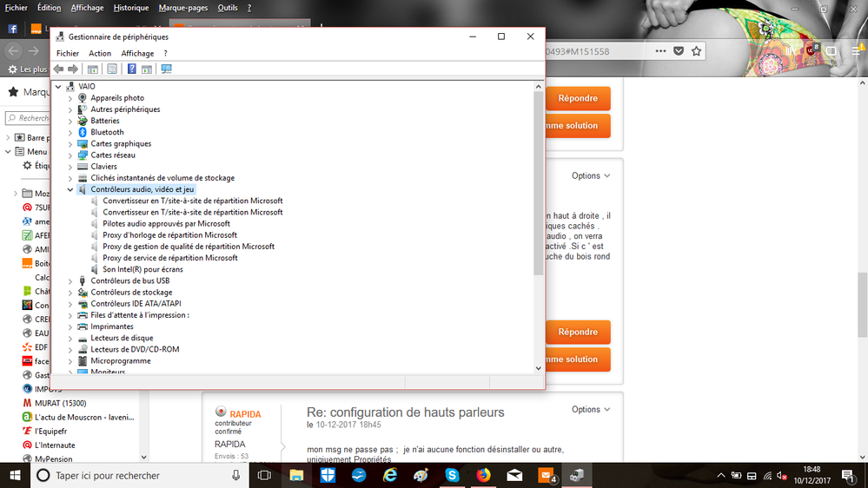Image resolution: width=868 pixels, height=488 pixels.
Task: Open L'Internaute bookmark
Action: [x=55, y=445]
